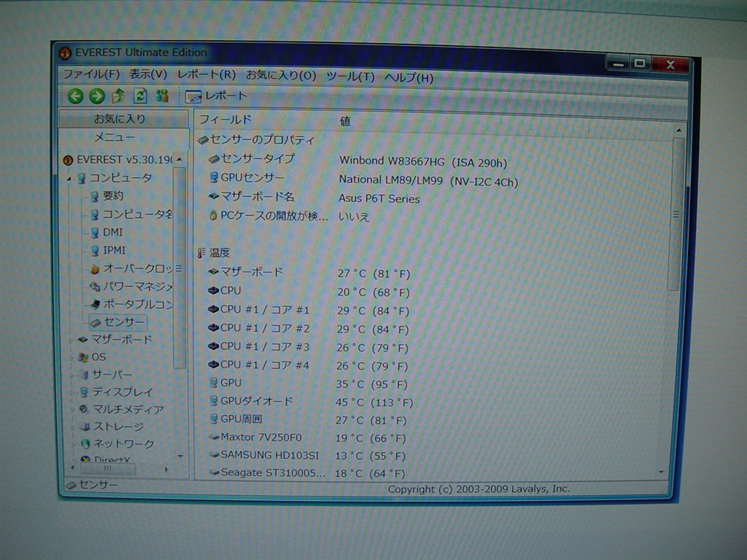Switch to the お気に入り tab

click(123, 119)
